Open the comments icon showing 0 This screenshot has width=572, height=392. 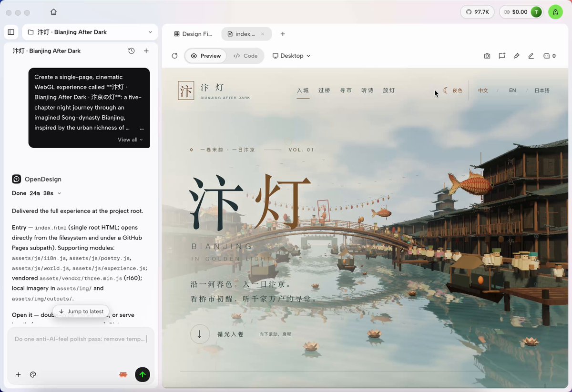550,56
